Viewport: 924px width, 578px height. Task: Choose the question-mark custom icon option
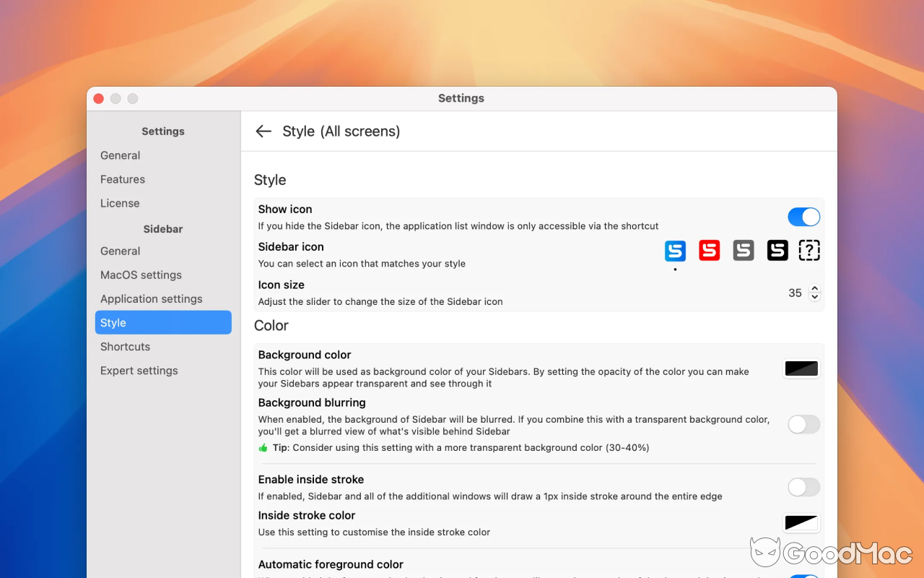tap(809, 250)
